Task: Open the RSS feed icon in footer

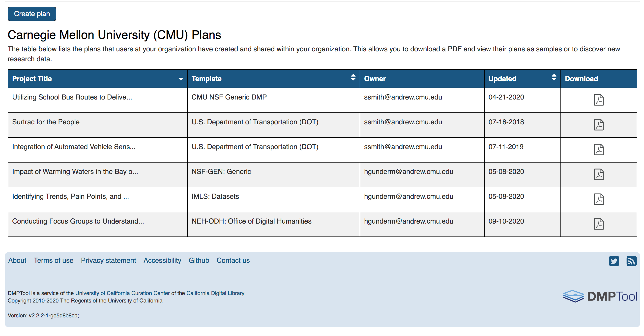Action: (x=631, y=261)
